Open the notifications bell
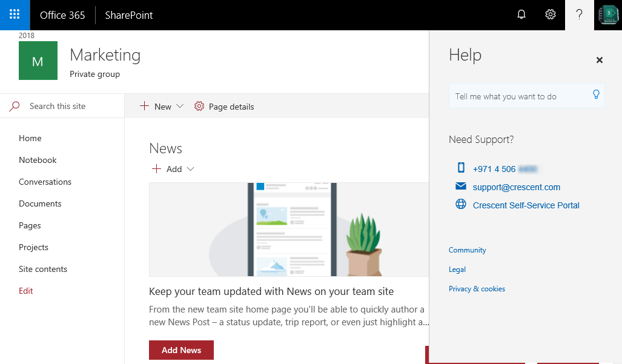The image size is (622, 364). pos(521,15)
